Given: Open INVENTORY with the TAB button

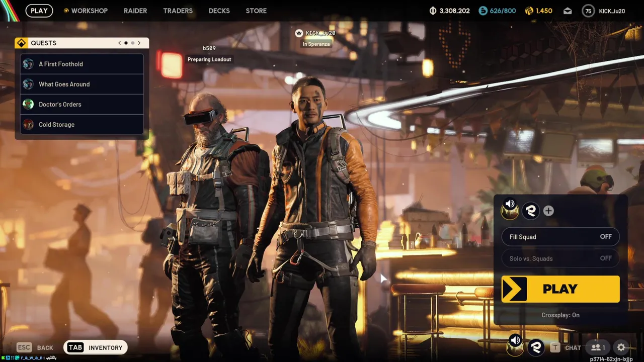Looking at the screenshot, I should click(x=96, y=347).
